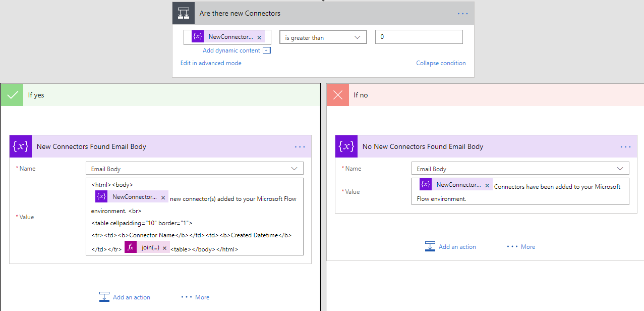This screenshot has width=644, height=311.
Task: Add an action in the If yes branch
Action: point(125,297)
